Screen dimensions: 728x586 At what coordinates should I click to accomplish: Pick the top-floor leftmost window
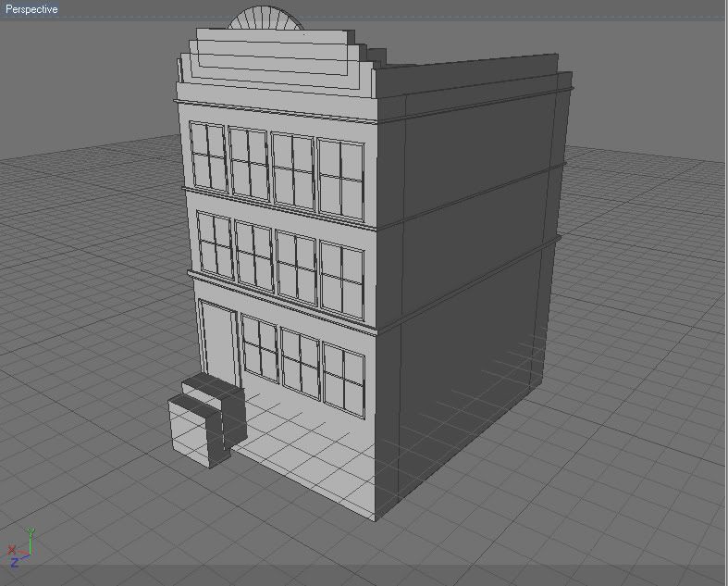pos(208,156)
